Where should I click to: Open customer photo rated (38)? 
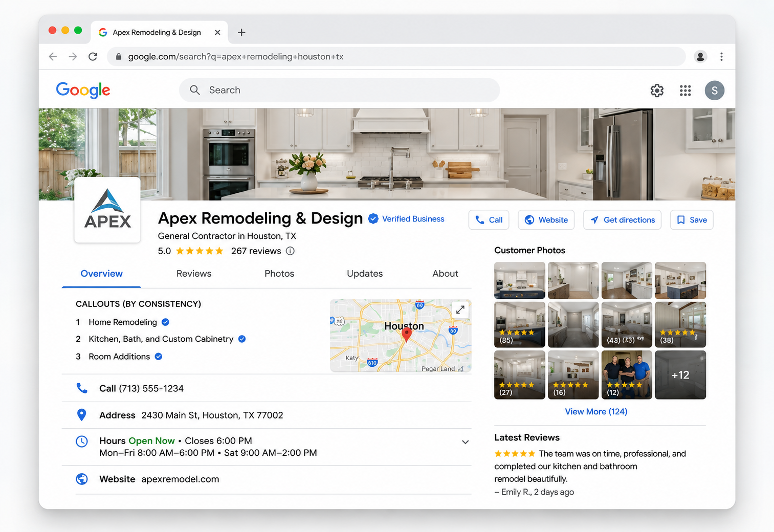pos(680,325)
